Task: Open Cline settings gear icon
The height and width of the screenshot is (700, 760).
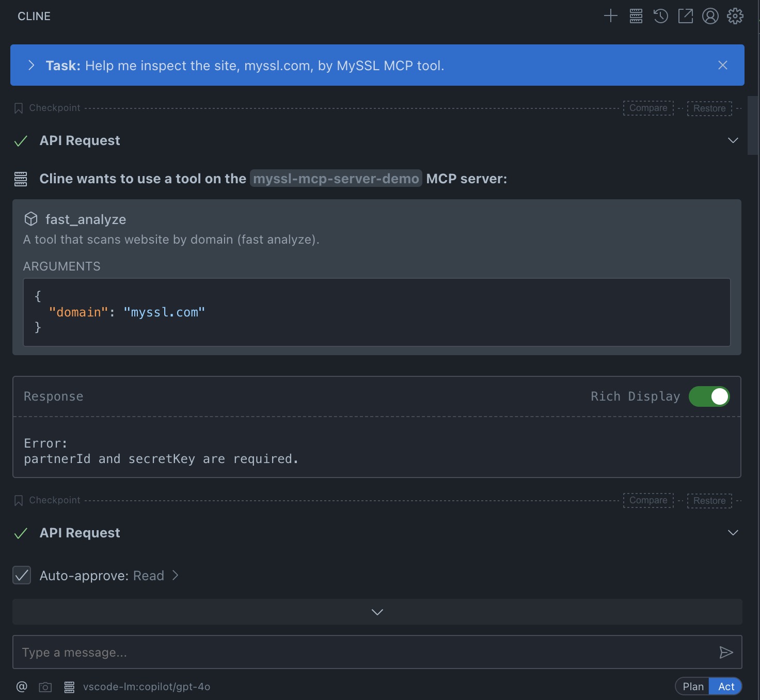Action: (735, 16)
